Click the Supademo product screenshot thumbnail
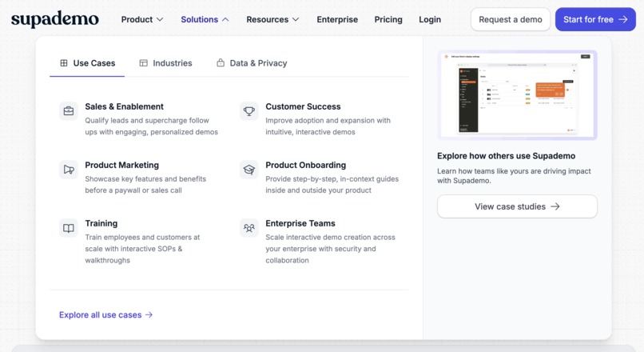644x352 pixels. tap(517, 95)
